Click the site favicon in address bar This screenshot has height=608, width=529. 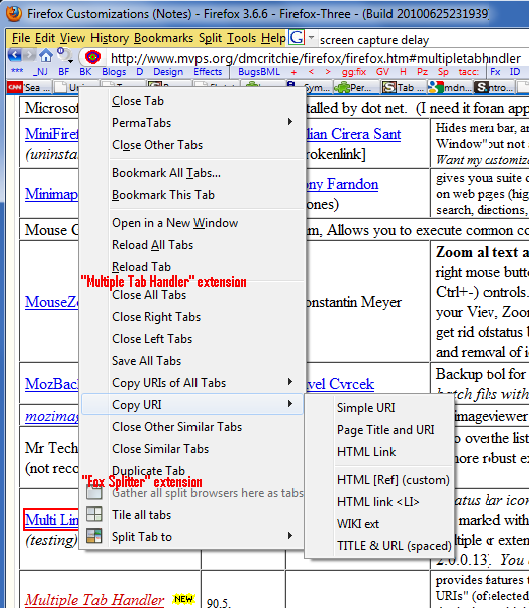tap(92, 57)
